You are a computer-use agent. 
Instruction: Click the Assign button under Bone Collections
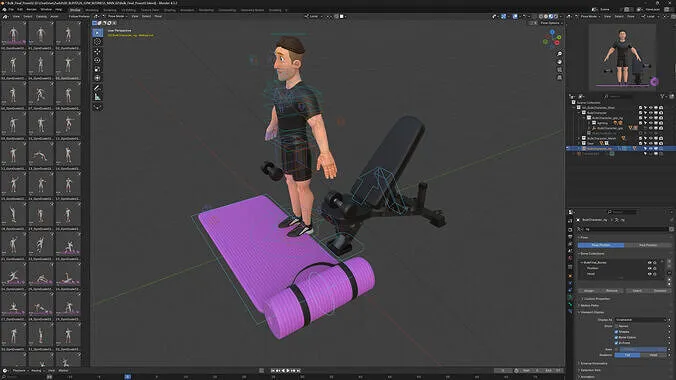tap(589, 291)
